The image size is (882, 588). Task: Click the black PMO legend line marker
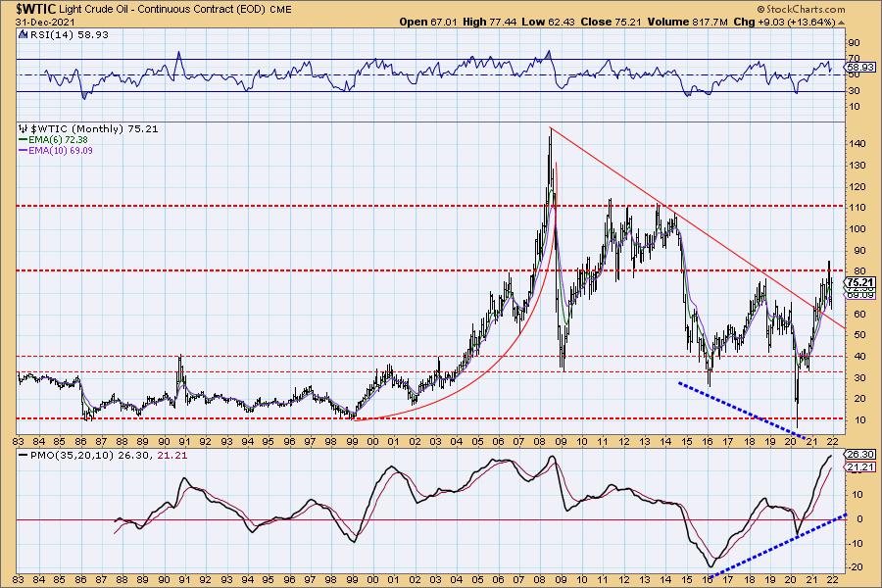coord(24,455)
